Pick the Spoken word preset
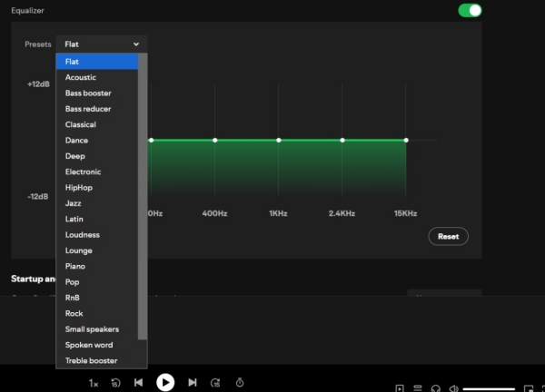 (97, 345)
